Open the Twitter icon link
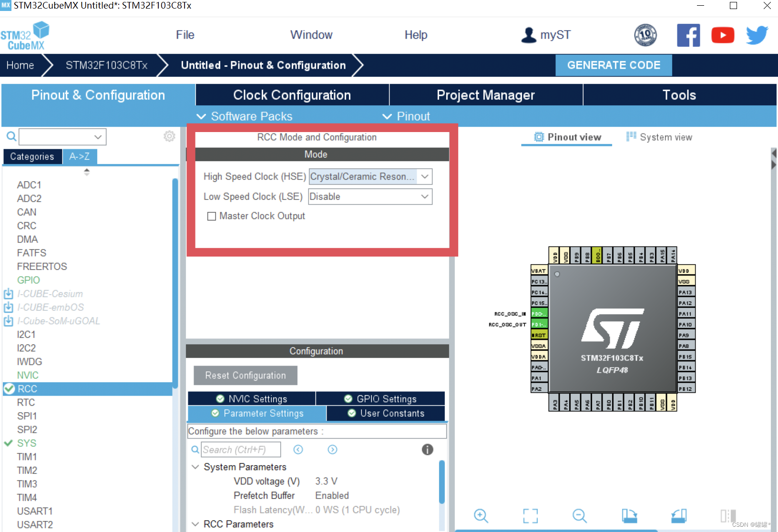 [x=757, y=35]
